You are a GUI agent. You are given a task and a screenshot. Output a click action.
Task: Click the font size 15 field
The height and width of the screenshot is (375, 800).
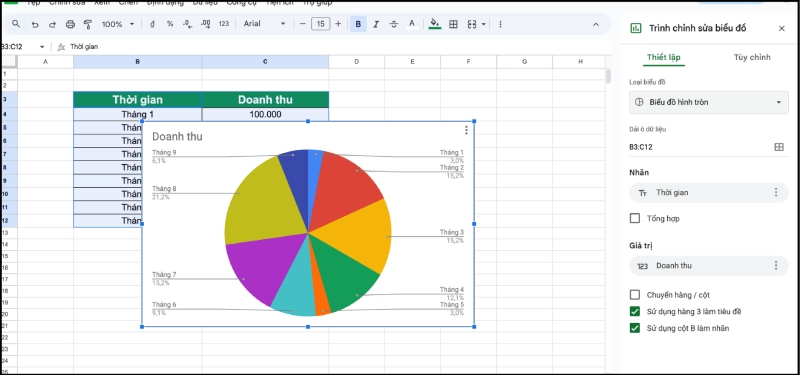coord(320,24)
